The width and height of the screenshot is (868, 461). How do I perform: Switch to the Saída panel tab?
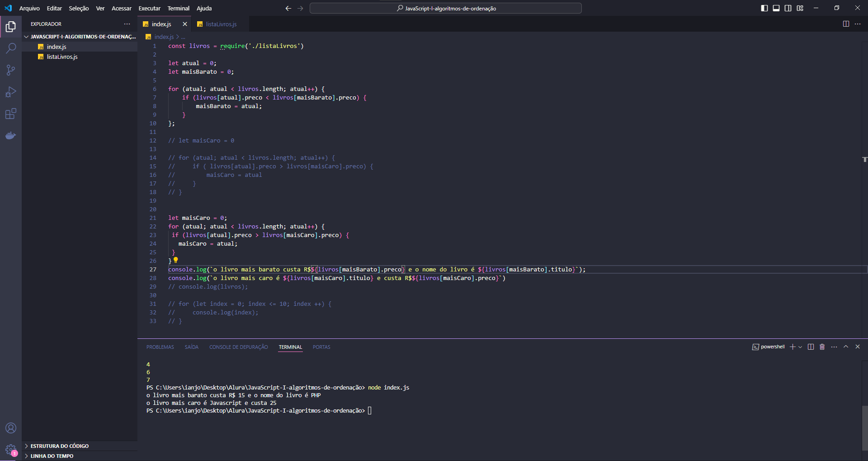coord(191,347)
